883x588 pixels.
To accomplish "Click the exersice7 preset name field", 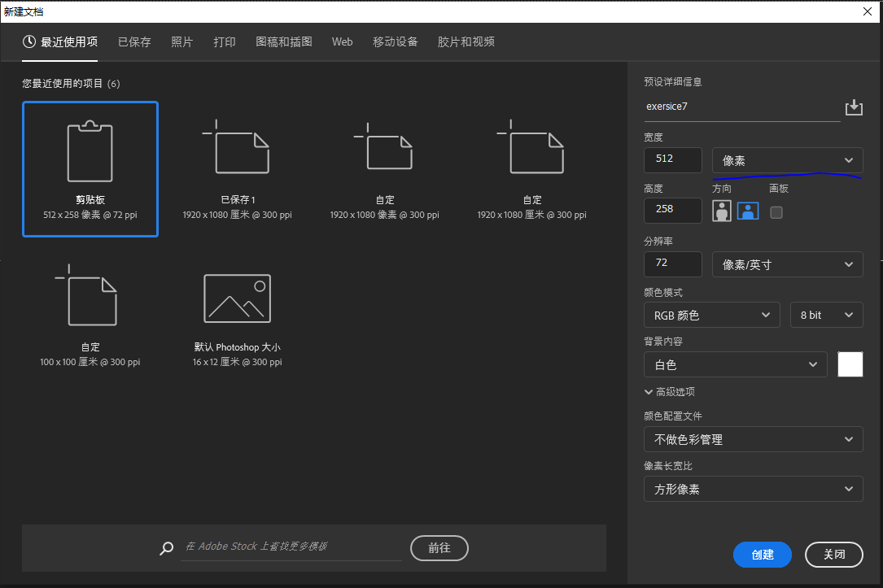I will coord(742,107).
